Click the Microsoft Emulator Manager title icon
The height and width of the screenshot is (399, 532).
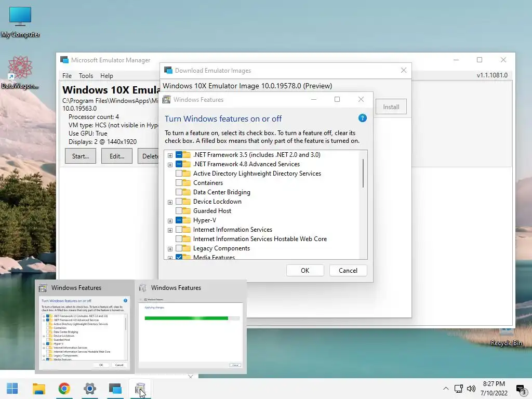point(64,60)
